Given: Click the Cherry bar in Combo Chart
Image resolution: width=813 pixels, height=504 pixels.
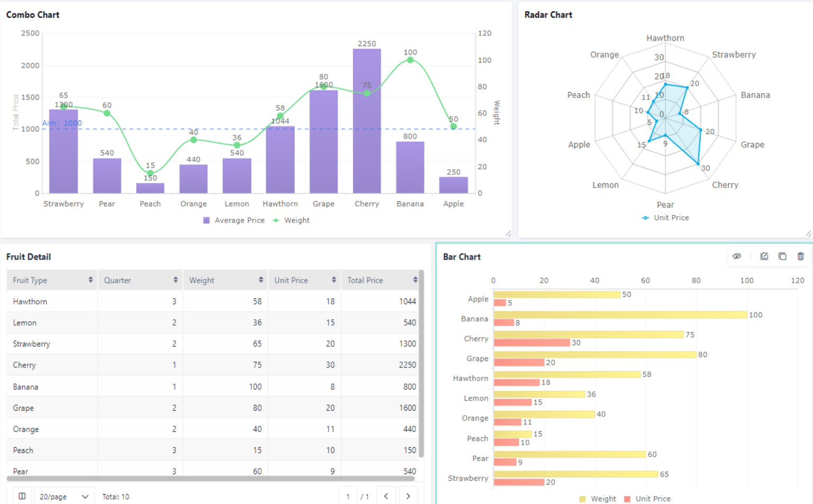Looking at the screenshot, I should [x=367, y=122].
